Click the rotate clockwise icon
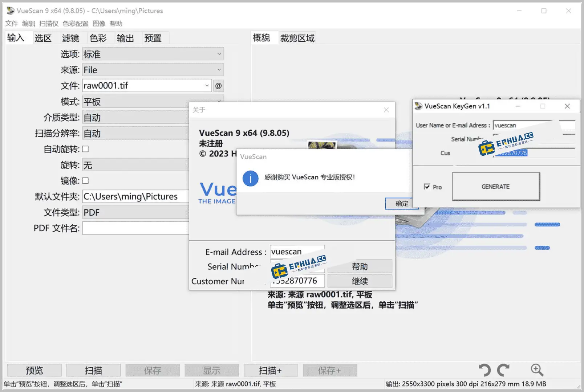 coord(503,370)
